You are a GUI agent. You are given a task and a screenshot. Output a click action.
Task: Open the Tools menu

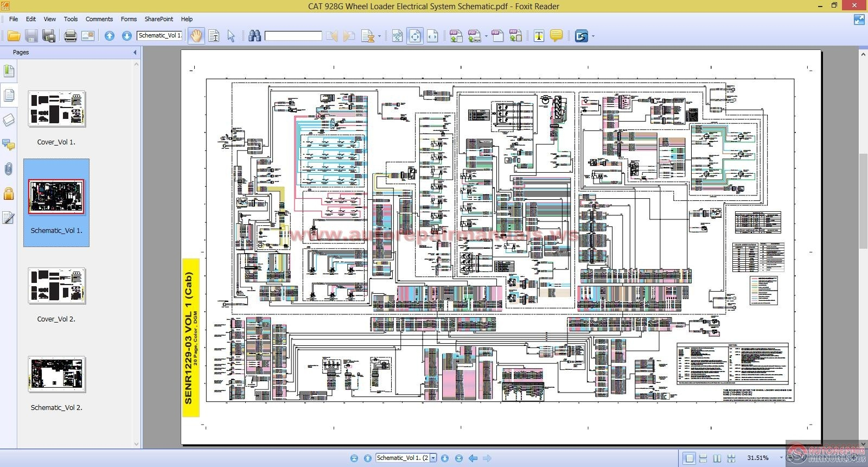pos(71,19)
